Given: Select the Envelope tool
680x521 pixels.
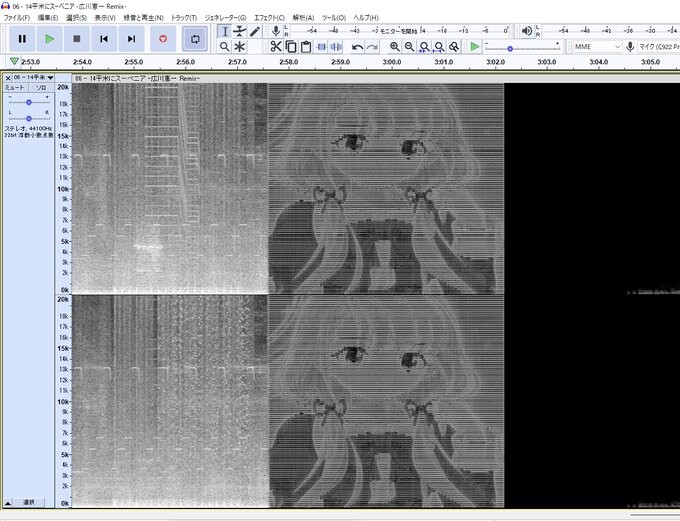Looking at the screenshot, I should [239, 31].
